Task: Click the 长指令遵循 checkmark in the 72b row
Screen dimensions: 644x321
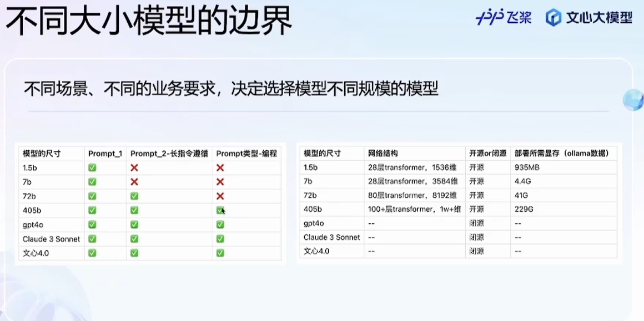Action: click(x=134, y=196)
